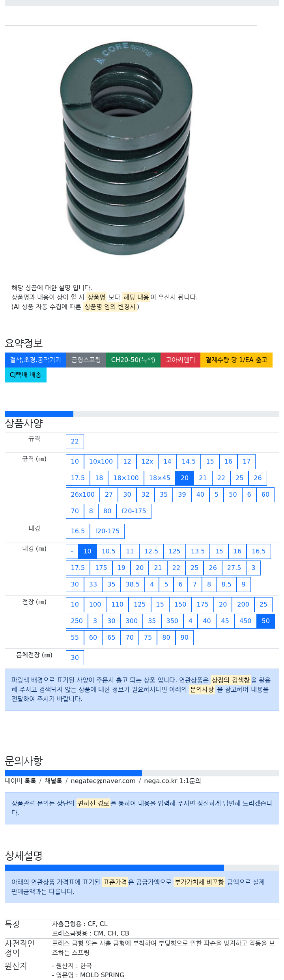Choose 규격 value 10x100
The image size is (284, 980).
tap(101, 462)
